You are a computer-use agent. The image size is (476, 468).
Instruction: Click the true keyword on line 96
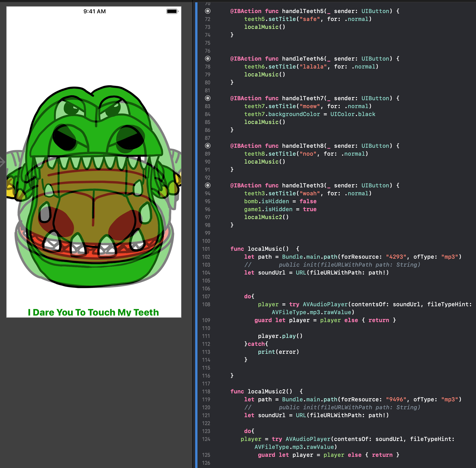click(310, 209)
